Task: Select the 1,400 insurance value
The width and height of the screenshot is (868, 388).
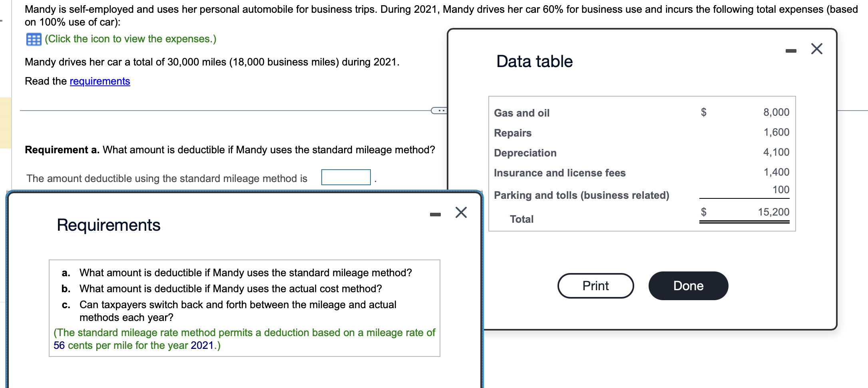Action: [776, 172]
